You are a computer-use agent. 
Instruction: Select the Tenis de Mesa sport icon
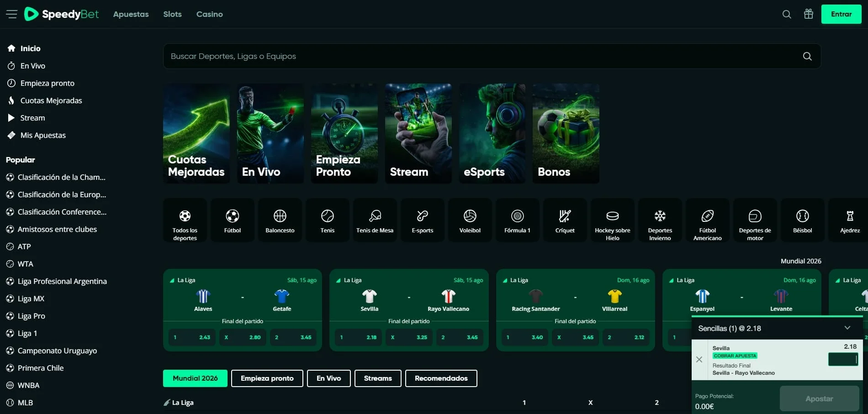click(x=375, y=220)
